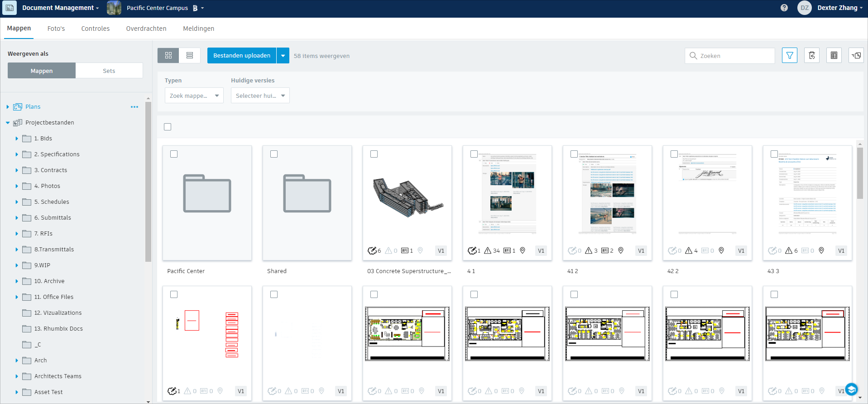The image size is (868, 404).
Task: Click the DZ user avatar
Action: click(805, 8)
